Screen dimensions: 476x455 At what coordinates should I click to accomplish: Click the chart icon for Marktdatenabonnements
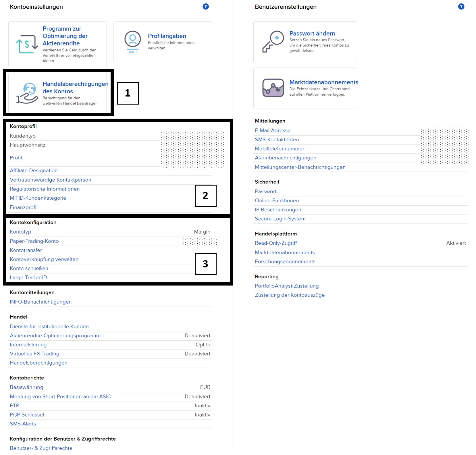coord(273,88)
